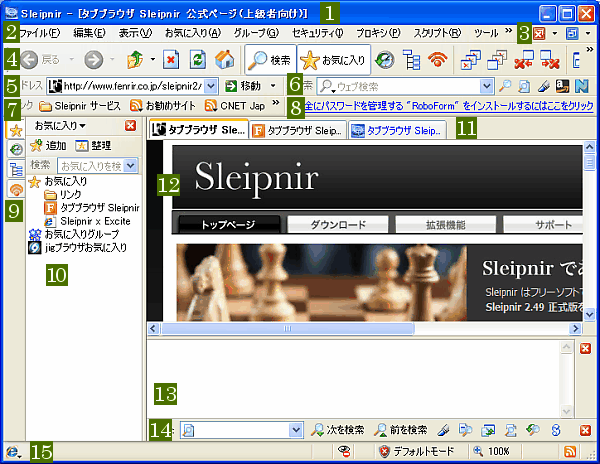The width and height of the screenshot is (600, 464).
Task: Open the web search box dropdown arrow
Action: [x=486, y=86]
